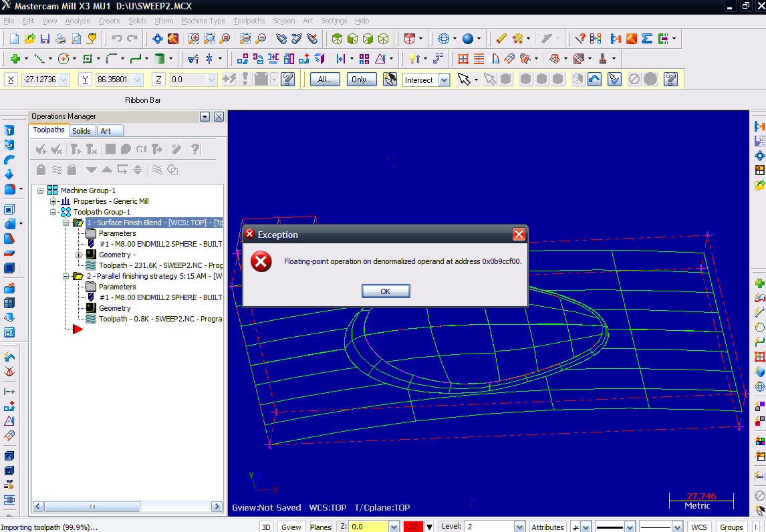Image resolution: width=766 pixels, height=532 pixels.
Task: Click the shaded blue sphere icon
Action: (467, 39)
